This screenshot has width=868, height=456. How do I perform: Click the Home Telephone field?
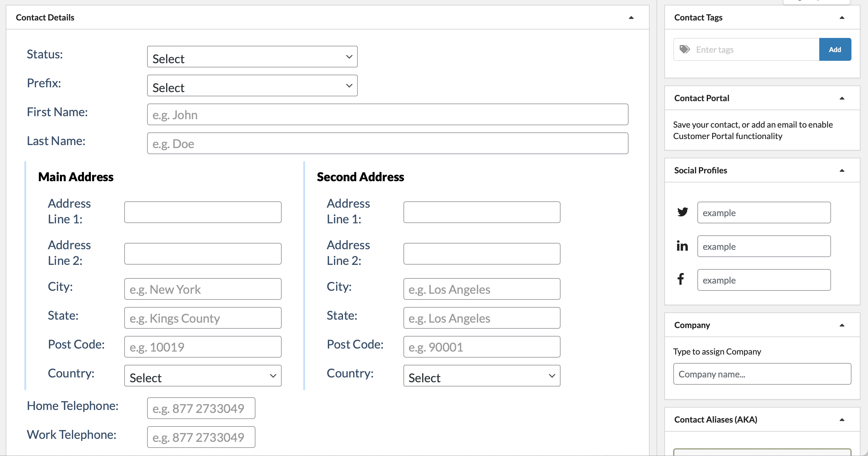pyautogui.click(x=201, y=408)
